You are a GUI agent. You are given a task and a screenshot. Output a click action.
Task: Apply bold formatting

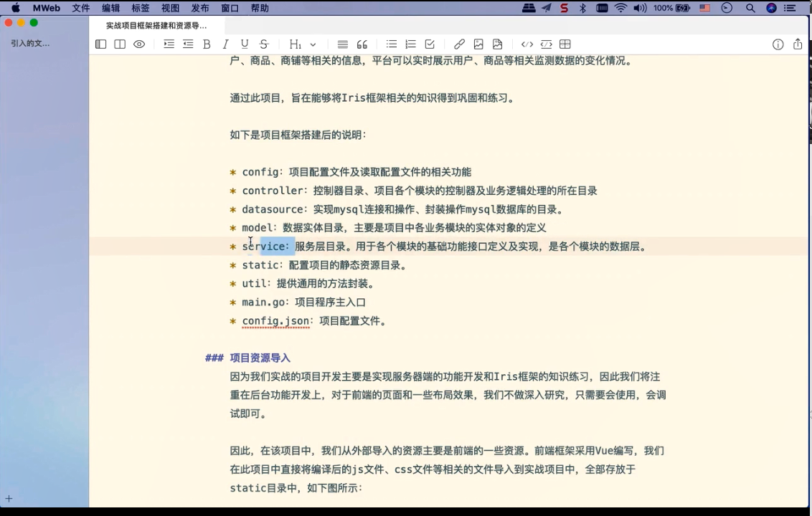pyautogui.click(x=207, y=44)
